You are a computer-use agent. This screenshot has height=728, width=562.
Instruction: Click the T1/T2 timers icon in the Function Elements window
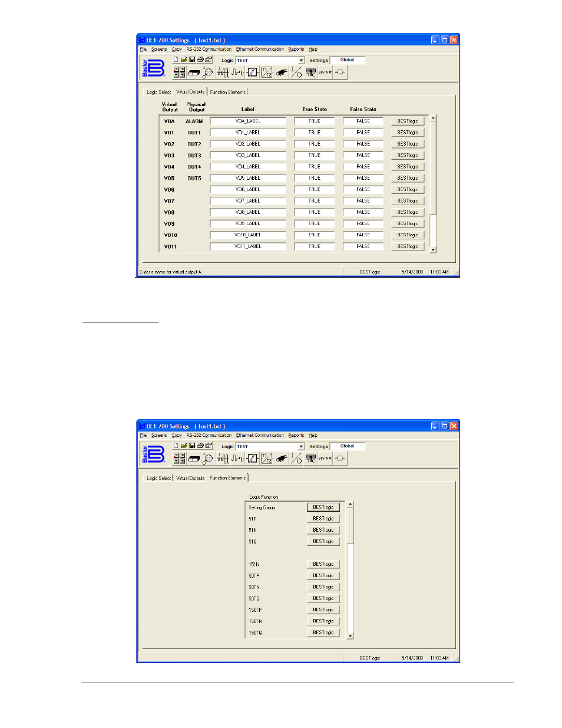[267, 458]
